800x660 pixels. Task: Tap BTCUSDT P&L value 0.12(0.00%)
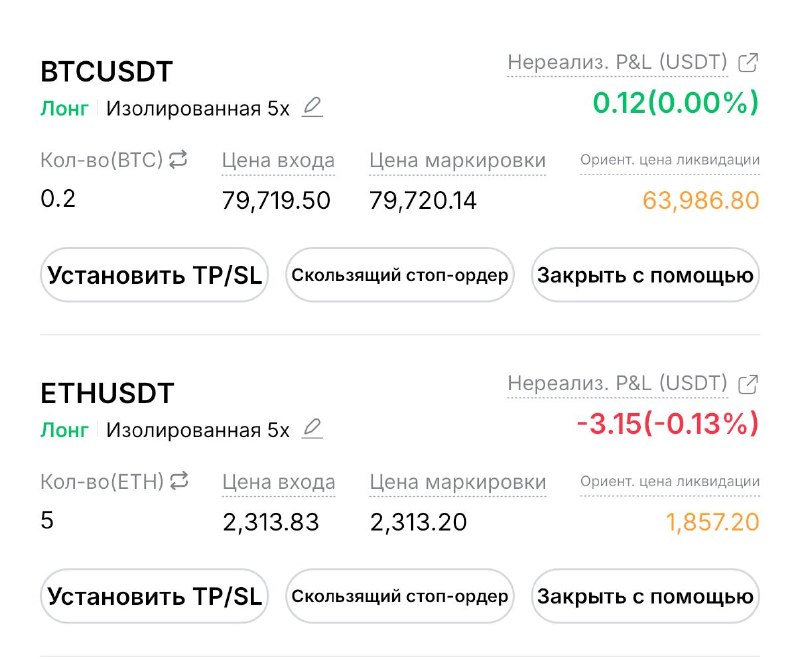676,103
